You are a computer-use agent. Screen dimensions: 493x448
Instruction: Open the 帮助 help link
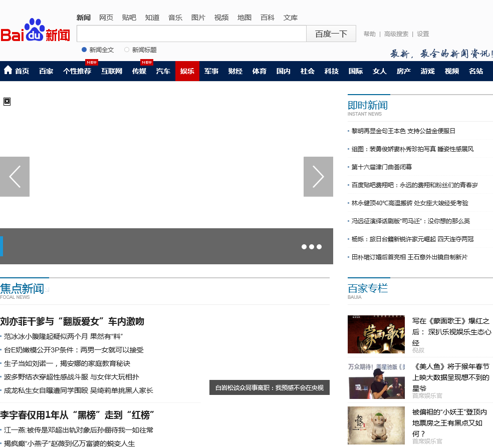(370, 34)
